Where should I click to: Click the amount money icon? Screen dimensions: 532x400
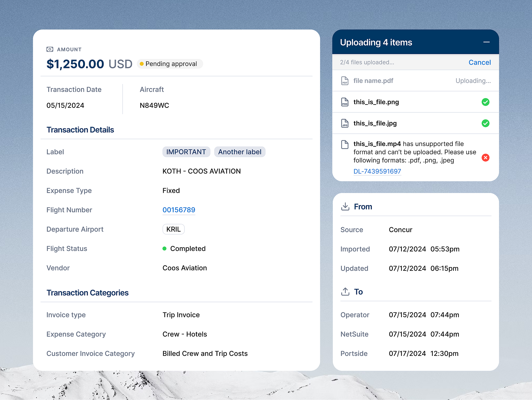(50, 49)
